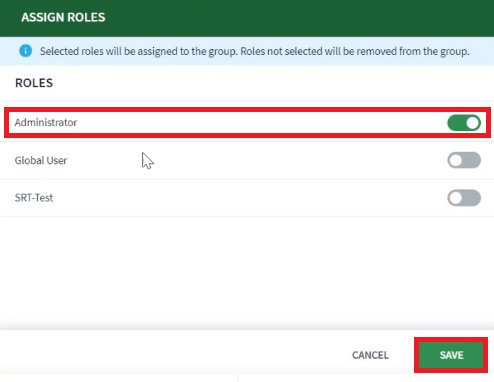Select the Global User role label

41,160
